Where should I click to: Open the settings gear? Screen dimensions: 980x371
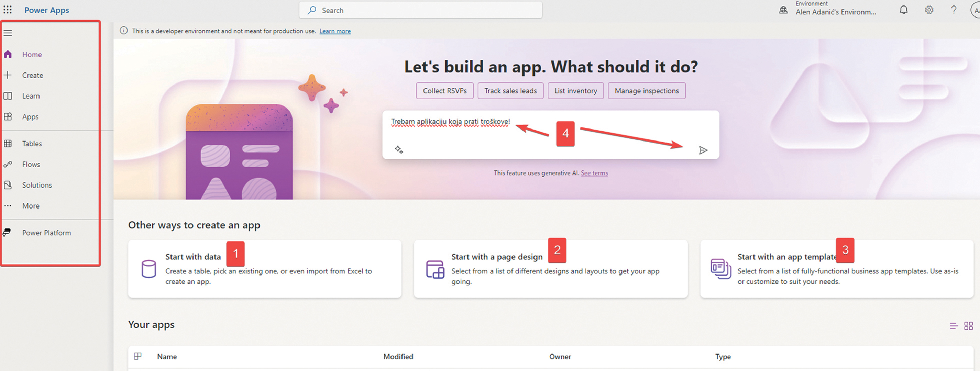coord(929,10)
